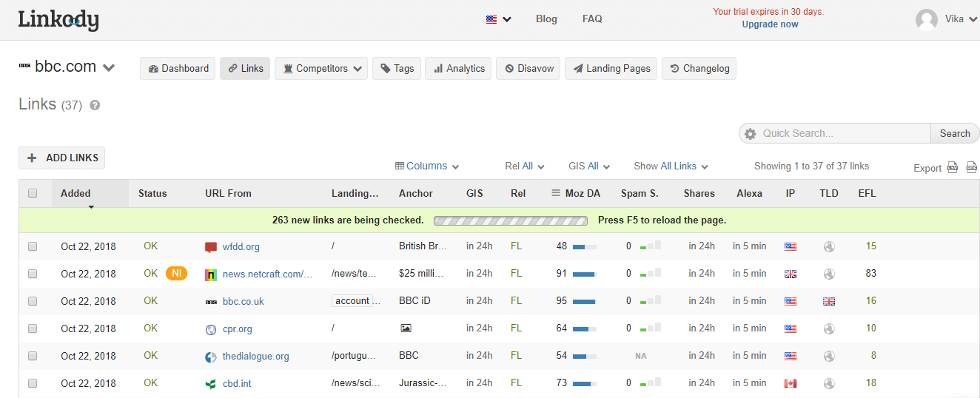Click the Upgrade now link
The height and width of the screenshot is (398, 980).
click(770, 24)
